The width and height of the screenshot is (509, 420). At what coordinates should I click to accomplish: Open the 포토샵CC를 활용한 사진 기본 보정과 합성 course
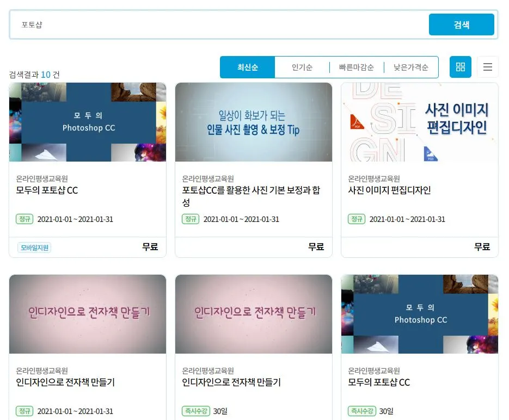pyautogui.click(x=253, y=197)
